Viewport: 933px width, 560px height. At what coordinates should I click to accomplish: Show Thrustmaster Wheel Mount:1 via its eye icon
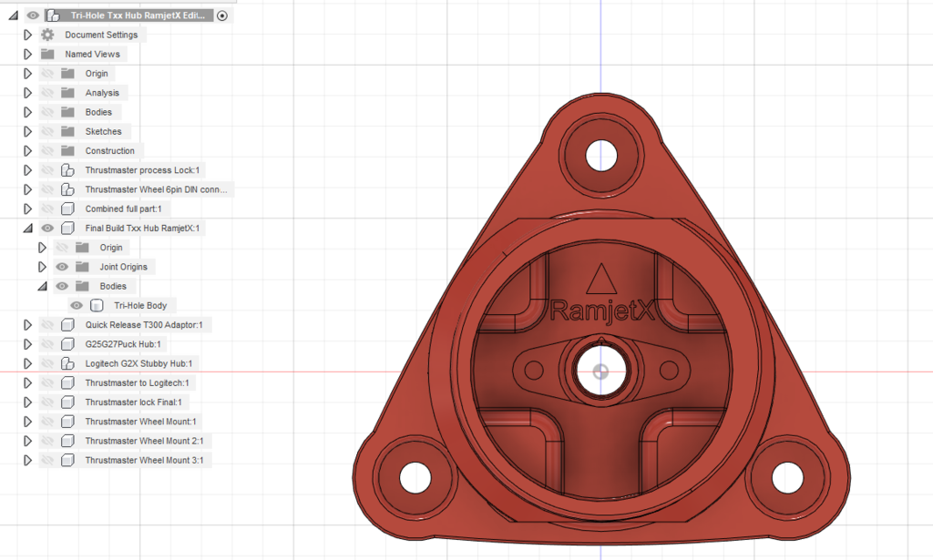[47, 422]
